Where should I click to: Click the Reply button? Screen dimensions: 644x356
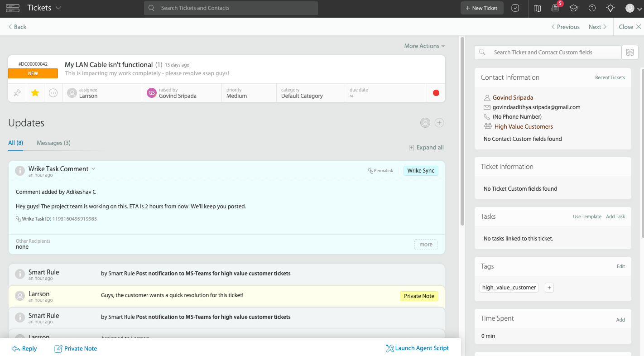24,348
